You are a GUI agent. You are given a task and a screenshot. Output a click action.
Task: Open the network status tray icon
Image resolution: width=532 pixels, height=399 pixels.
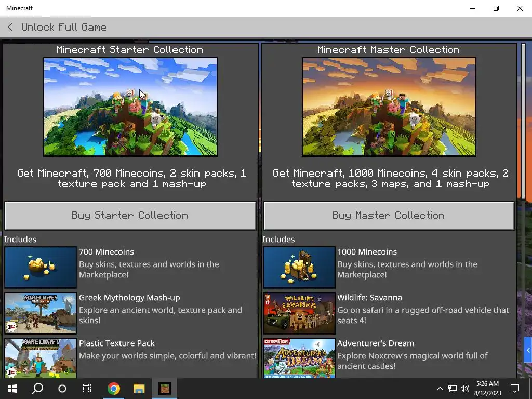coord(453,389)
